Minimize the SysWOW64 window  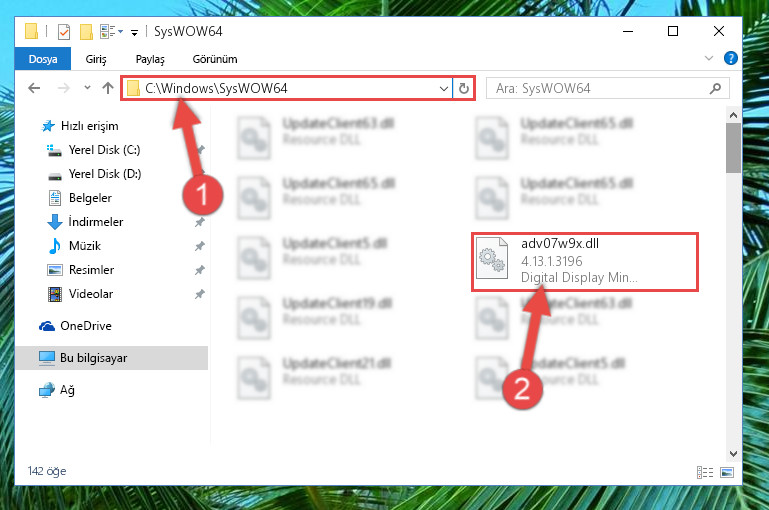click(x=628, y=31)
